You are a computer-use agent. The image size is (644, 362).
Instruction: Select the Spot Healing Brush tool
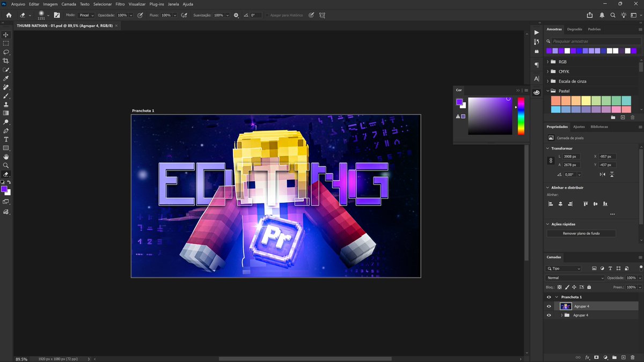tap(6, 87)
